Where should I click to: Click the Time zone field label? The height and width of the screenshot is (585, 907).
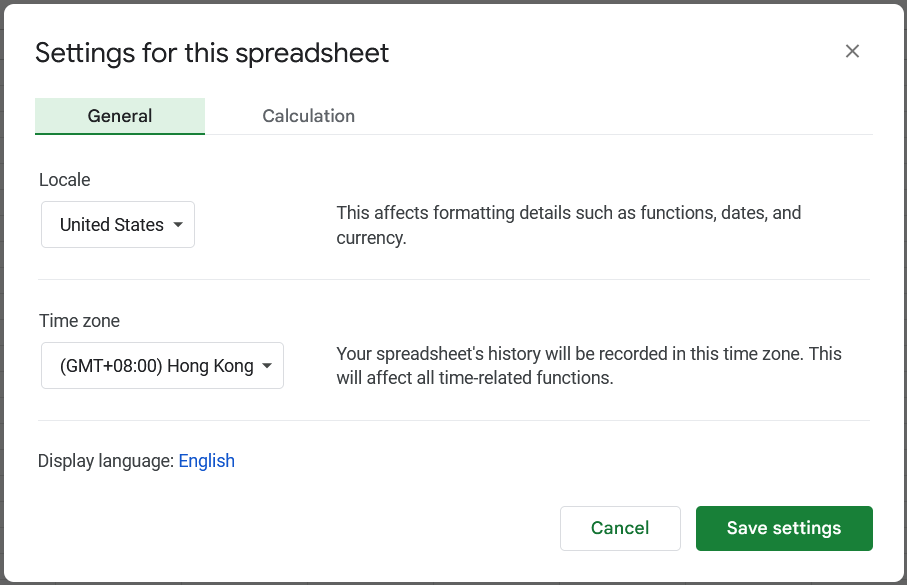tap(79, 321)
